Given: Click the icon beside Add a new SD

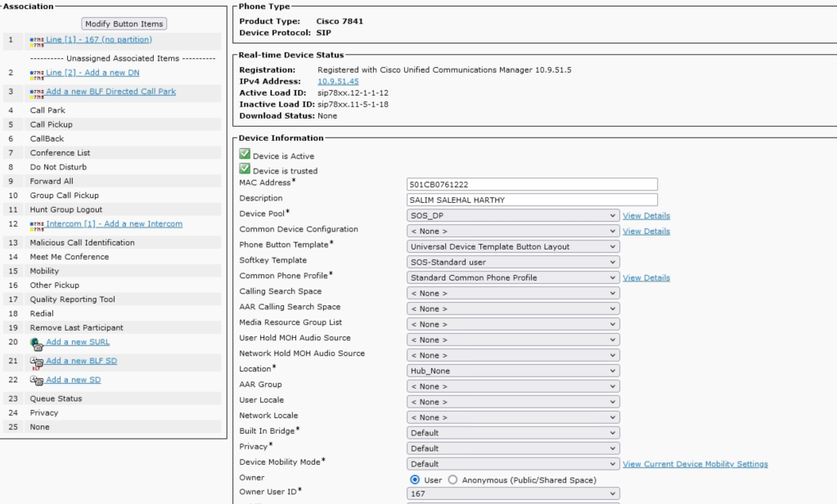Looking at the screenshot, I should click(x=37, y=380).
